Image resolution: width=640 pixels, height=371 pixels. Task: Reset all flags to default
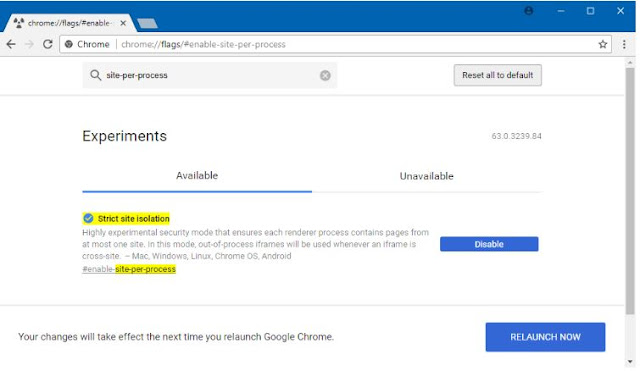click(x=498, y=75)
